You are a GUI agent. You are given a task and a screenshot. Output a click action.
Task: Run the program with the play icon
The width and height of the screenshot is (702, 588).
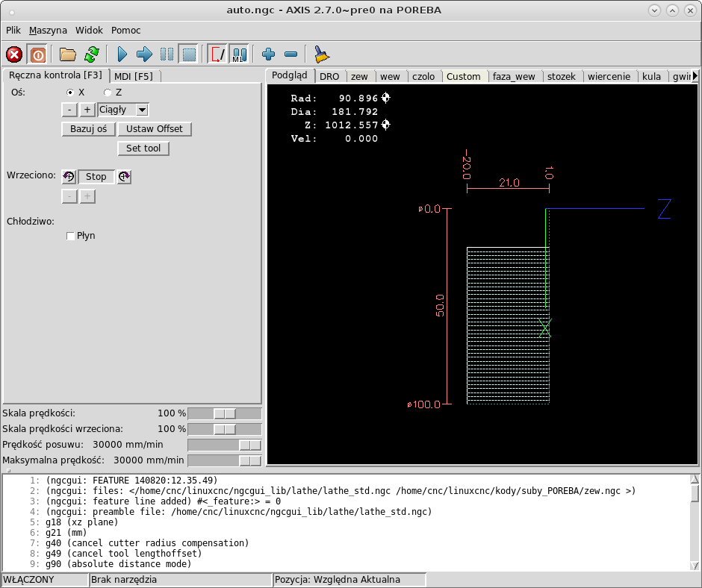pos(122,54)
